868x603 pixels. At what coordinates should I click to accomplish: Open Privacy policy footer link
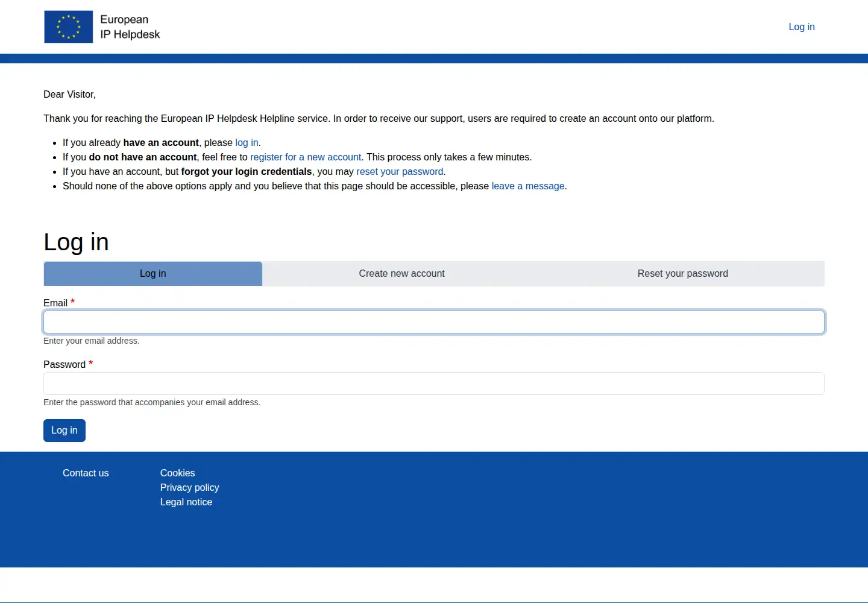point(190,487)
